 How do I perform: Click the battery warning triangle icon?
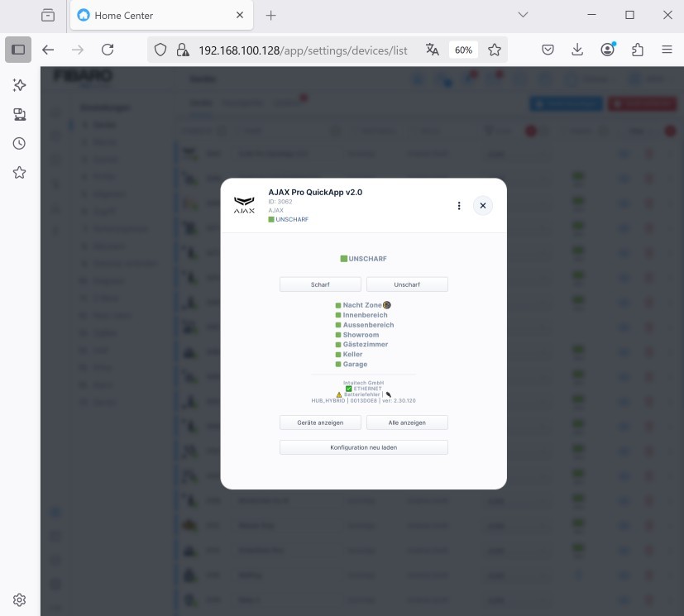pos(339,394)
